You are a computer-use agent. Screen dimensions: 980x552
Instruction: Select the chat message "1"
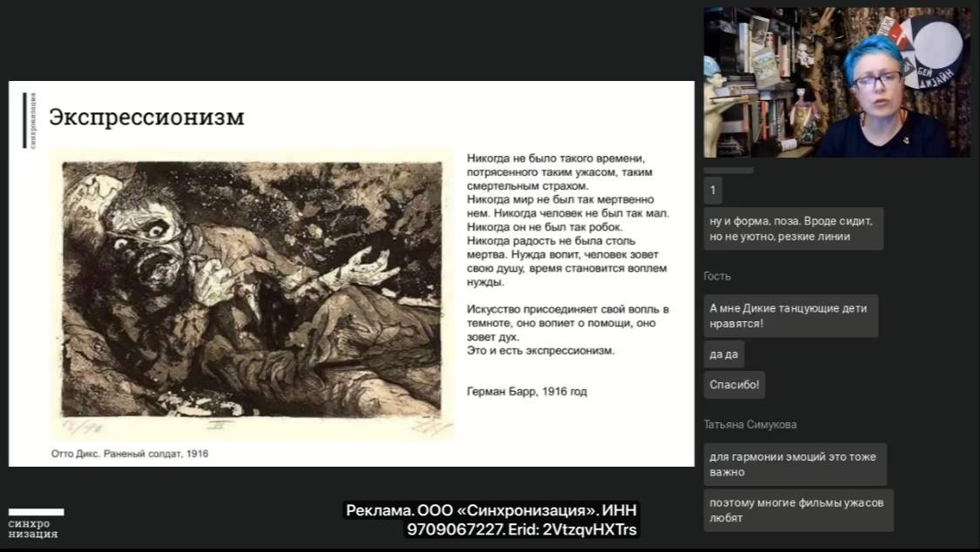713,191
